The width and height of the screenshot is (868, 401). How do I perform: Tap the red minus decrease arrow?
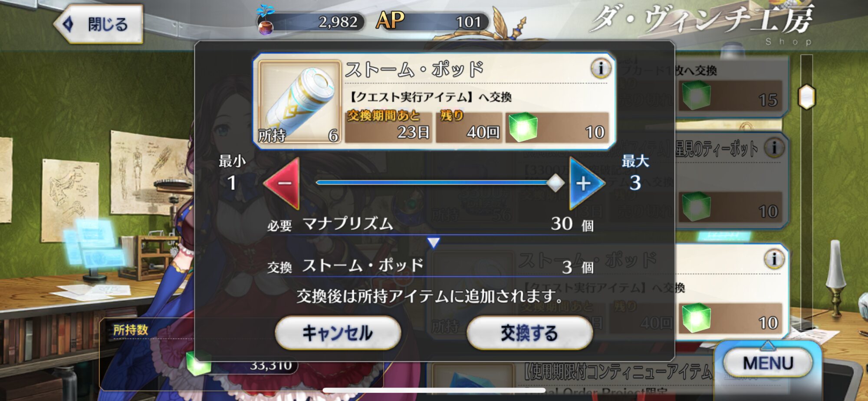(x=282, y=183)
